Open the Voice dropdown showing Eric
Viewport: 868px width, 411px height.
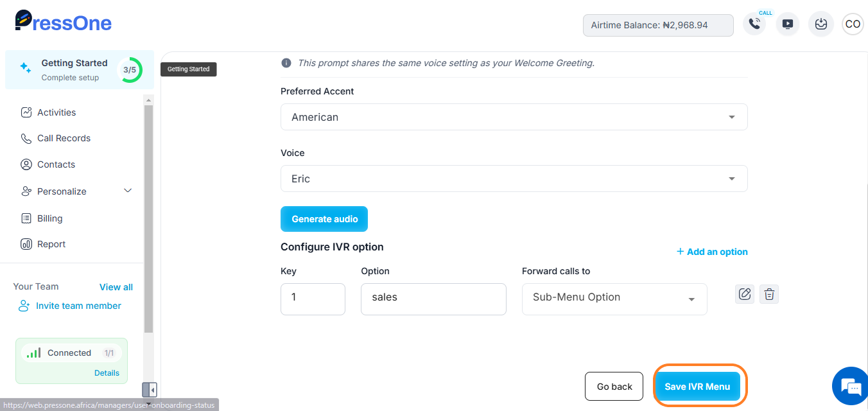pyautogui.click(x=514, y=179)
